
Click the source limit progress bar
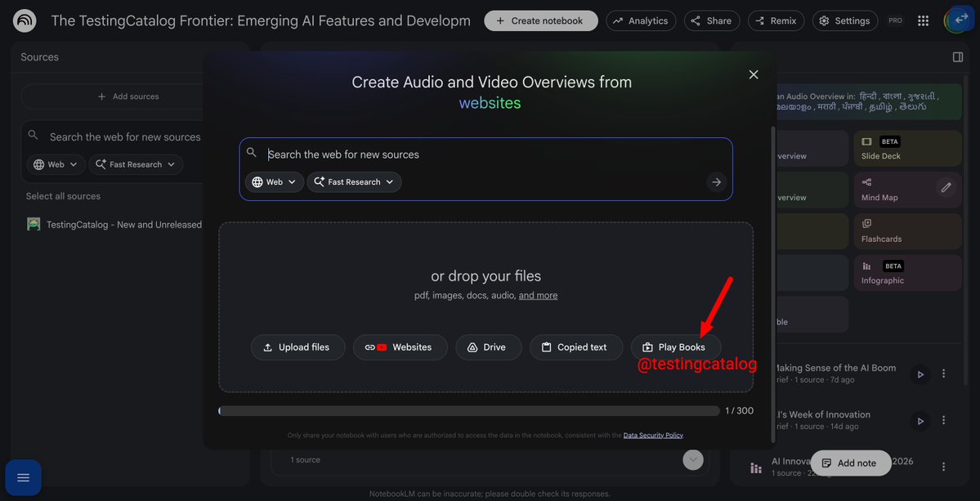(469, 410)
